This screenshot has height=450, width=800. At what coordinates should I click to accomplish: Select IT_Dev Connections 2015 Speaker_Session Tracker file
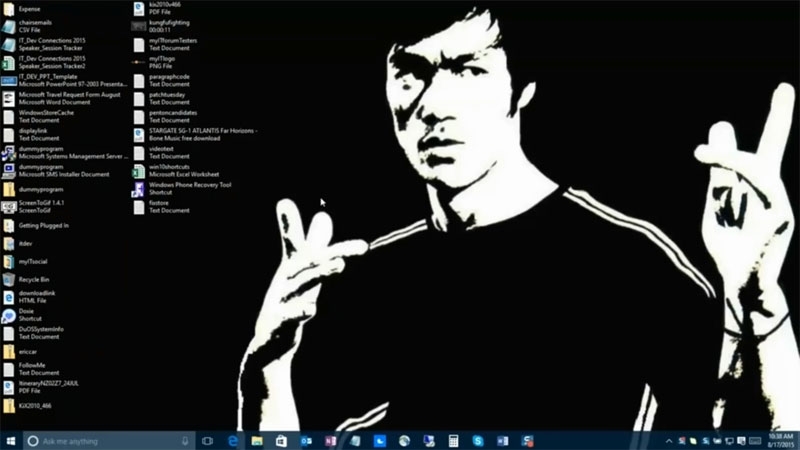tap(44, 44)
